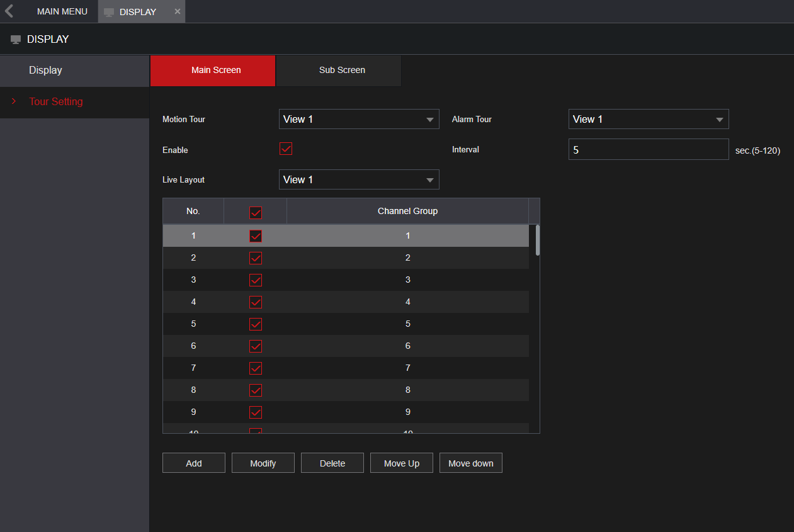Image resolution: width=794 pixels, height=532 pixels.
Task: Select Channel Group cell 8
Action: [407, 390]
